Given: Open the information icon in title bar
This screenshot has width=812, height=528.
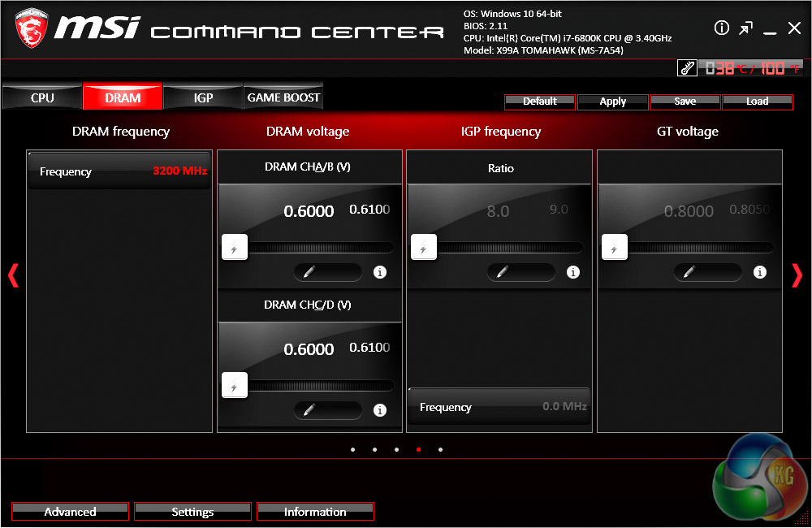Looking at the screenshot, I should pos(721,28).
